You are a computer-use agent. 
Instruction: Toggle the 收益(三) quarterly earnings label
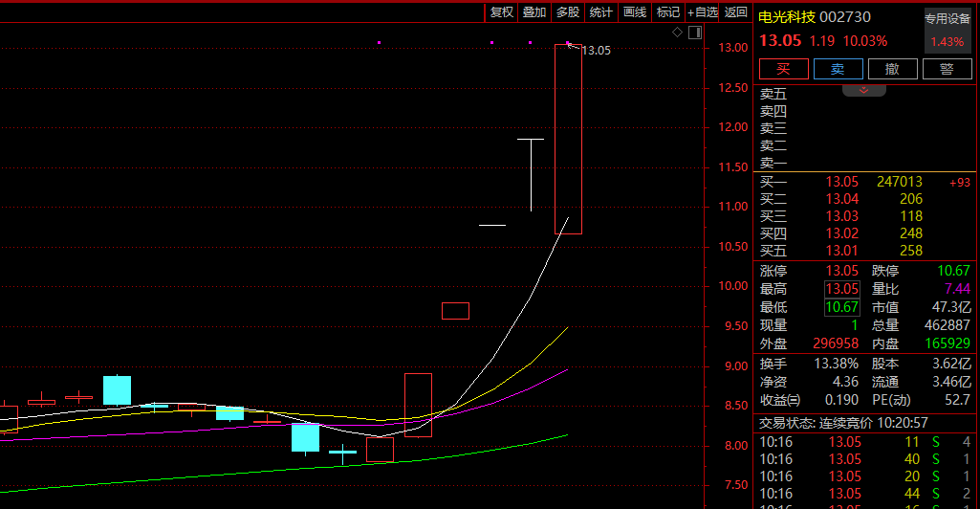click(779, 400)
